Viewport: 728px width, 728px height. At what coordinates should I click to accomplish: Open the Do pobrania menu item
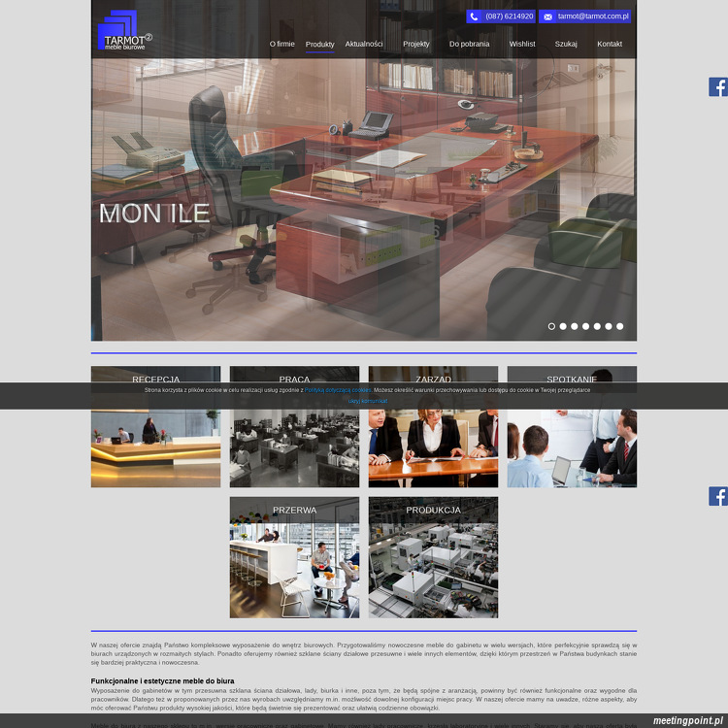click(469, 44)
